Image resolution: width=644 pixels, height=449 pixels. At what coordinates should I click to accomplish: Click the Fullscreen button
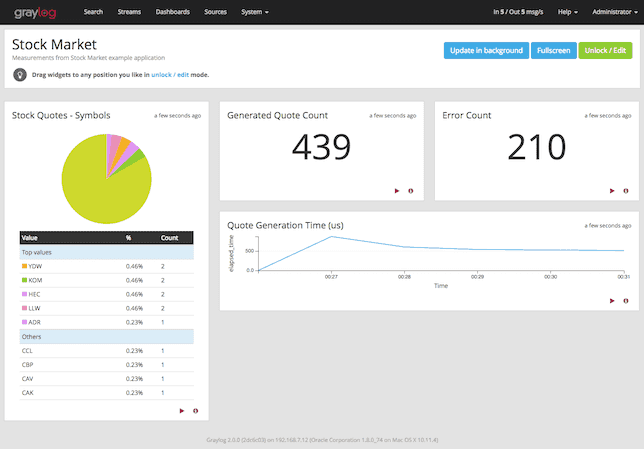(x=554, y=51)
